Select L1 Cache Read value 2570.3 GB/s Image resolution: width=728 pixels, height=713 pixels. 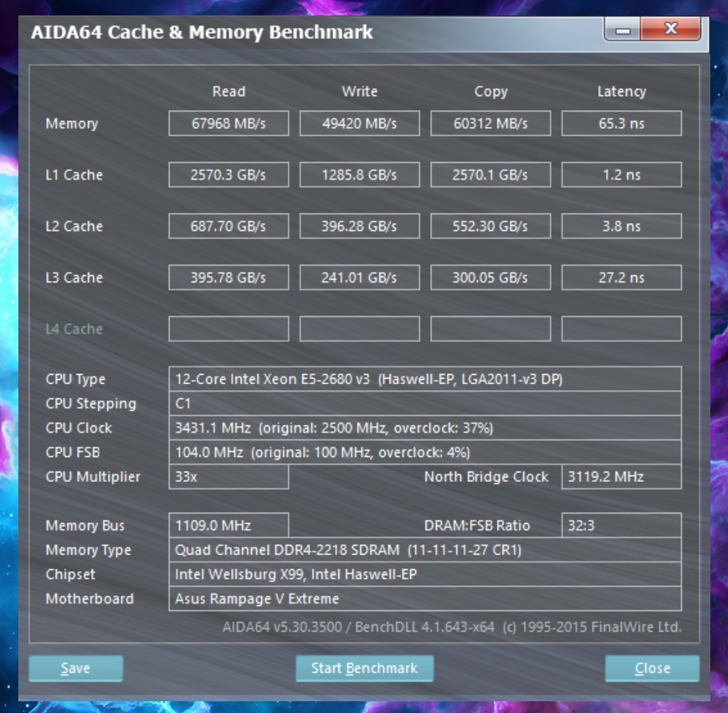click(x=228, y=175)
